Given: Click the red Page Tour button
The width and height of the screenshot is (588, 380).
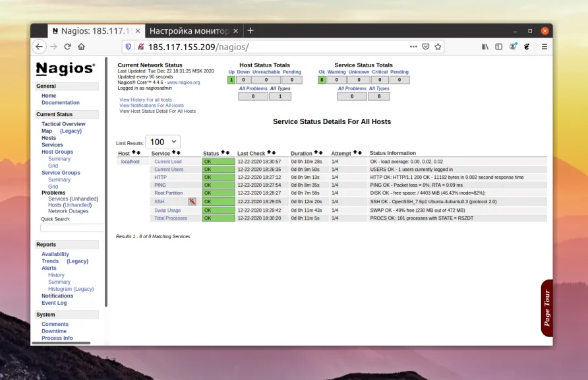Looking at the screenshot, I should (546, 308).
